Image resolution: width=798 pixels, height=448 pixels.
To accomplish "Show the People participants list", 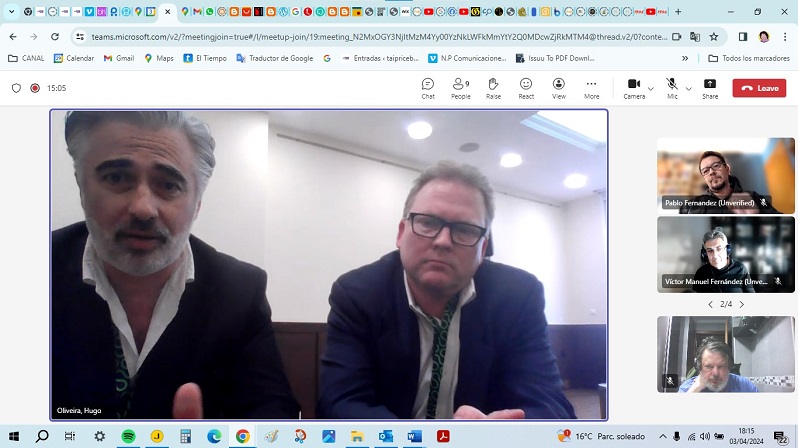I will tap(460, 88).
